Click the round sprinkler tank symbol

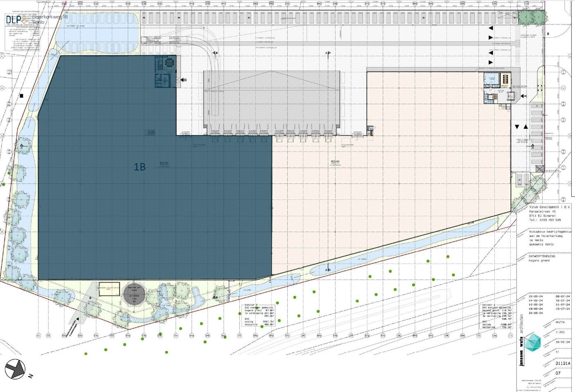coord(137,294)
